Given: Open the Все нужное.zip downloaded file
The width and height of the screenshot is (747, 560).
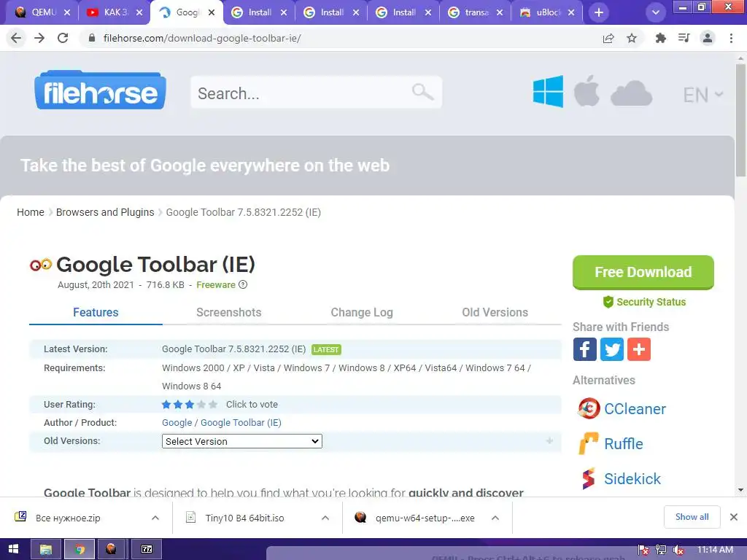Looking at the screenshot, I should click(68, 518).
